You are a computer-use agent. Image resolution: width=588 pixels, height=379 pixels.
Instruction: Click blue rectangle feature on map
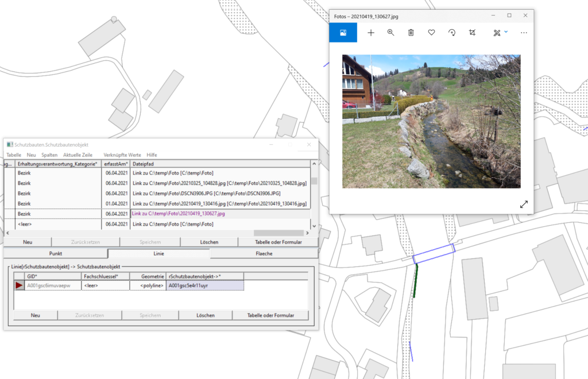click(x=434, y=253)
